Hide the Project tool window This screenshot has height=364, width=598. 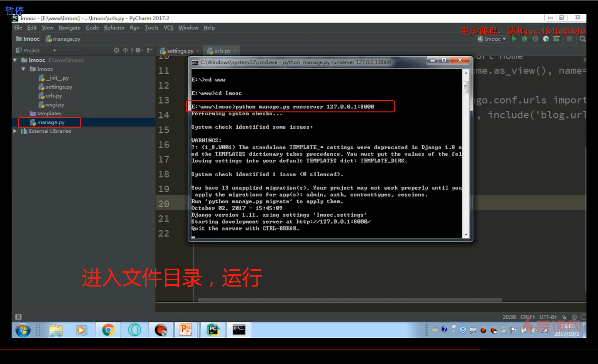coord(149,50)
